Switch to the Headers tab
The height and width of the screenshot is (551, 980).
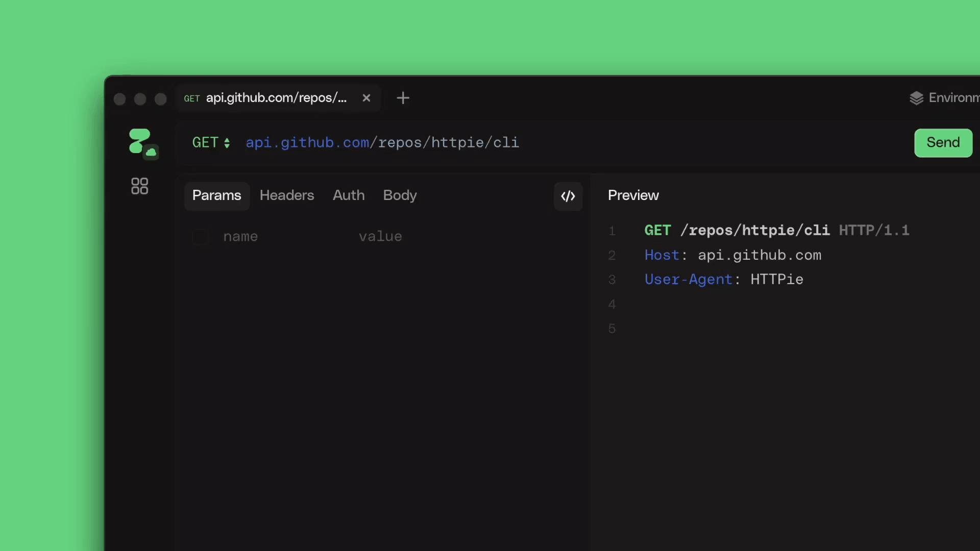point(287,196)
